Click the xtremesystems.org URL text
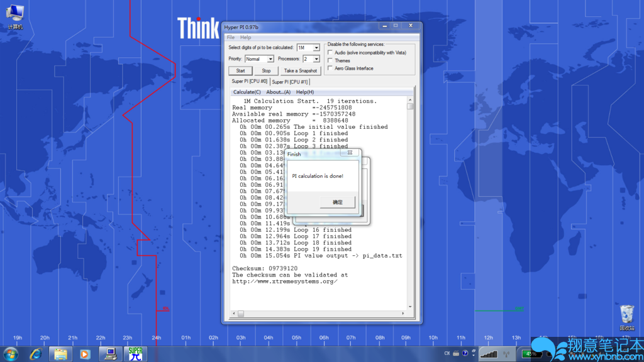644x362 pixels. [285, 282]
